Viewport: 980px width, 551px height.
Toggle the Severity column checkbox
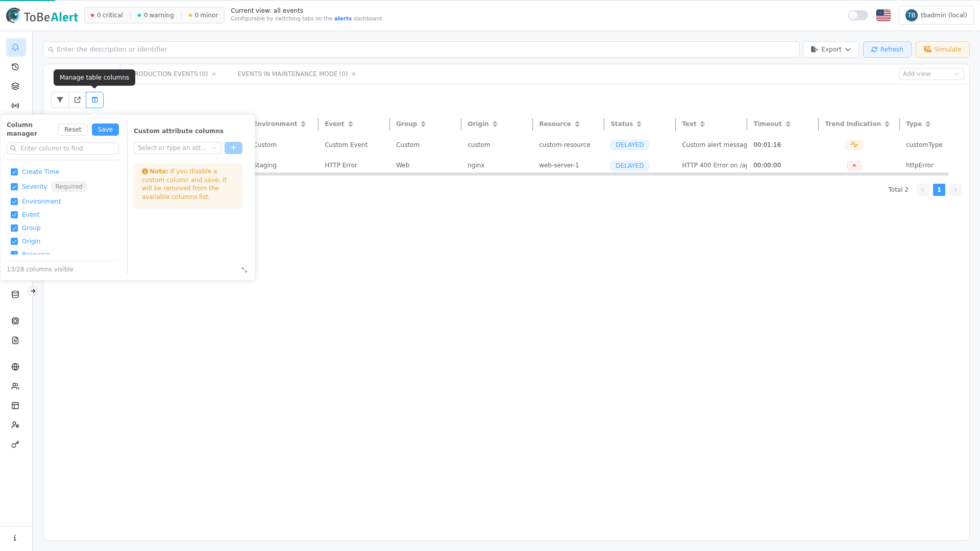tap(14, 187)
